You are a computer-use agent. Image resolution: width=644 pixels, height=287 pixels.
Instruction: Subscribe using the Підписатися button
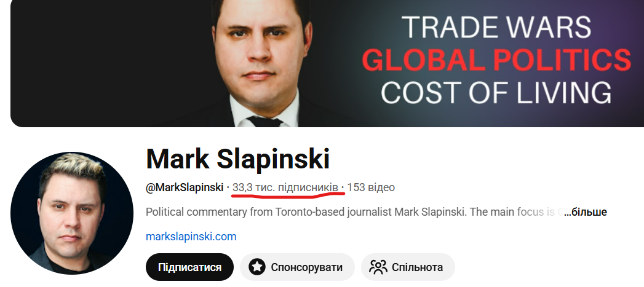coord(189,267)
